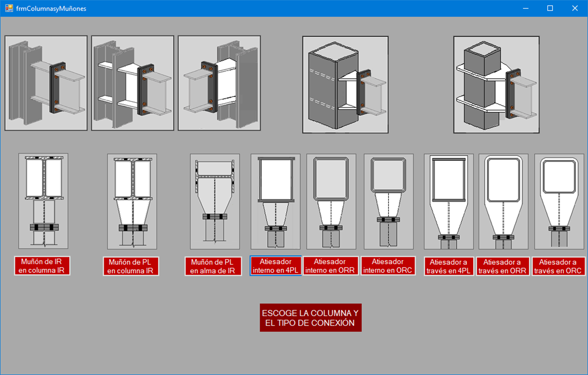This screenshot has height=375, width=588.
Task: Pick Atiesador interno en 4PL option
Action: [x=276, y=266]
